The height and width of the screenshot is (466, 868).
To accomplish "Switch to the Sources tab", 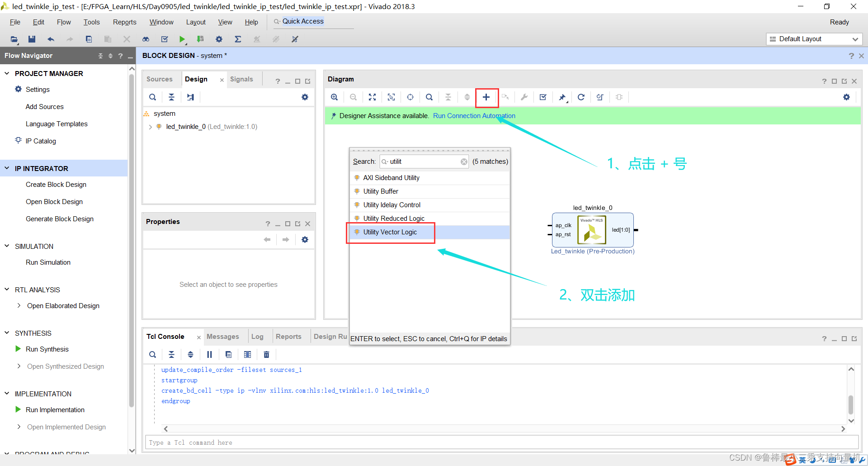I will 160,79.
